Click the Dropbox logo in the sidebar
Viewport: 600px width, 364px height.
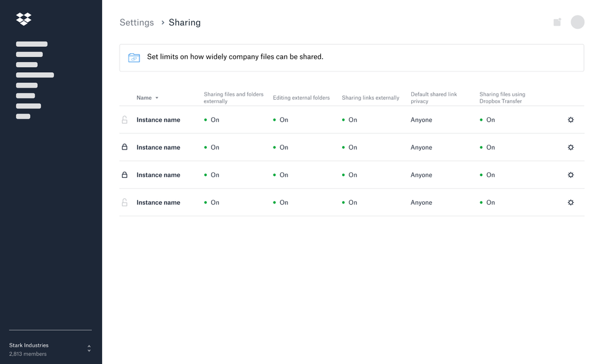(x=23, y=19)
